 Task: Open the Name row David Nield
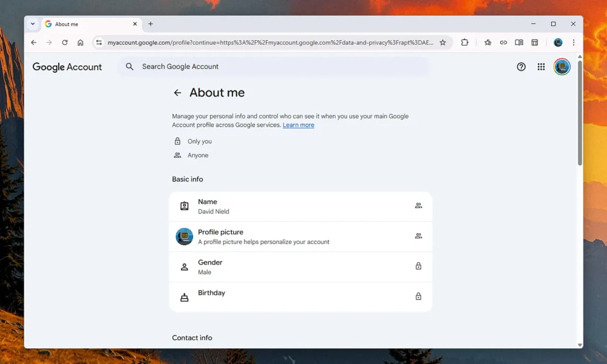300,206
